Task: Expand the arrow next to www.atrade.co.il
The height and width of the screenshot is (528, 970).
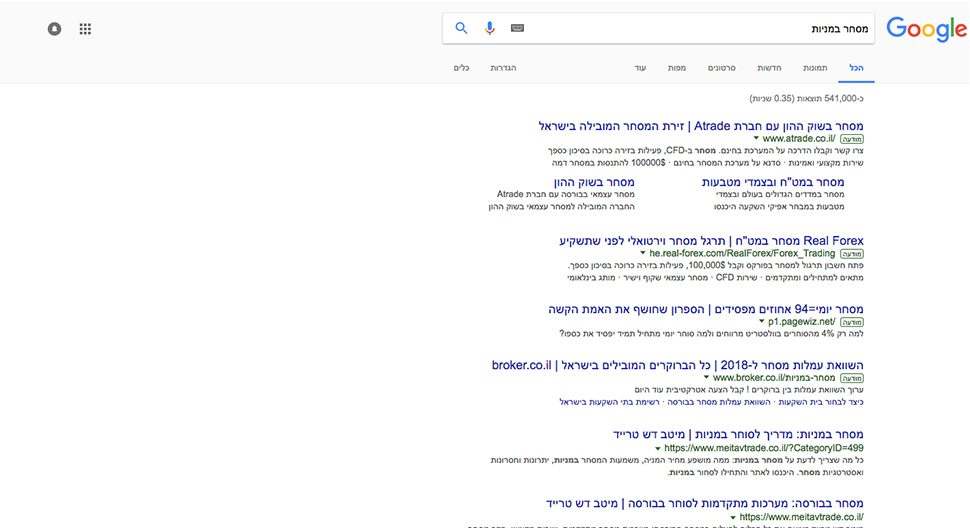Action: 756,138
